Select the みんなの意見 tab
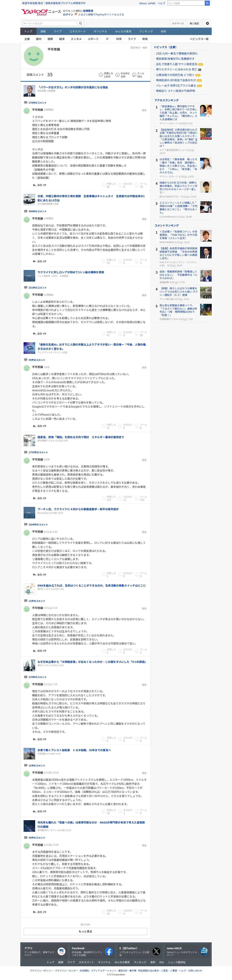 123,31
